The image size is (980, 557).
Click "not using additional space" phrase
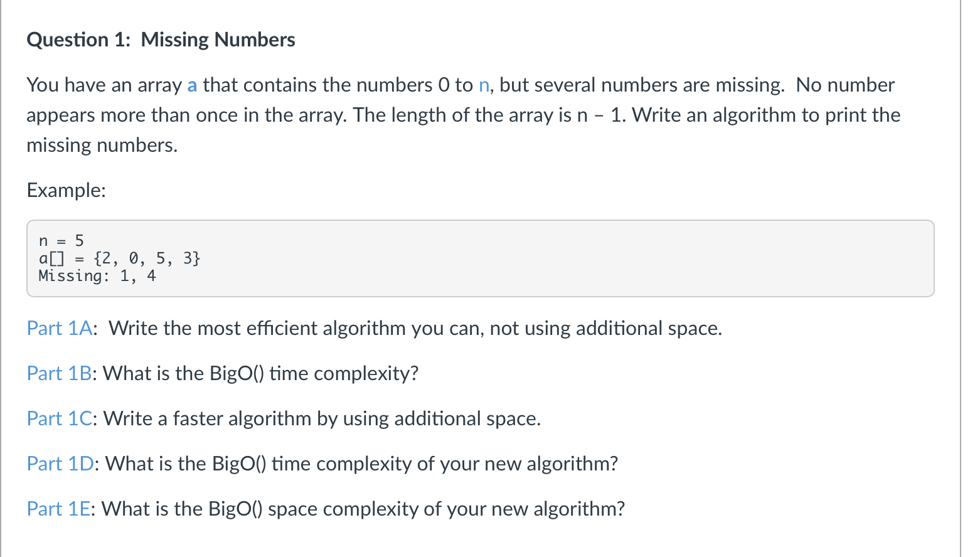606,328
